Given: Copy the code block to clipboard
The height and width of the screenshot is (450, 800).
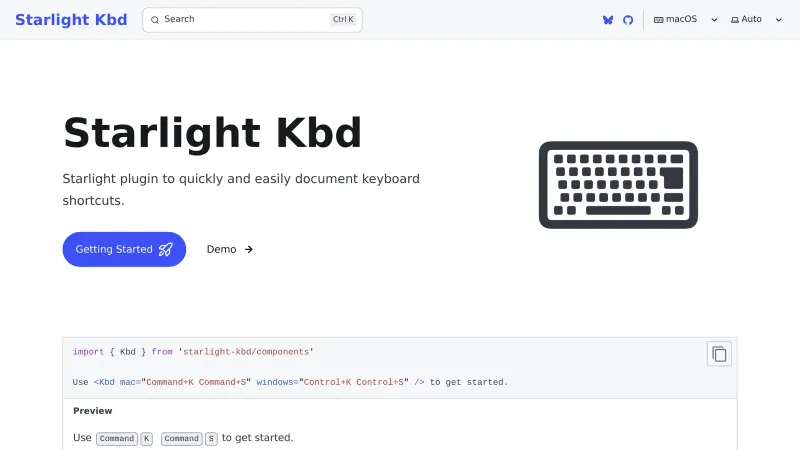Looking at the screenshot, I should [719, 353].
